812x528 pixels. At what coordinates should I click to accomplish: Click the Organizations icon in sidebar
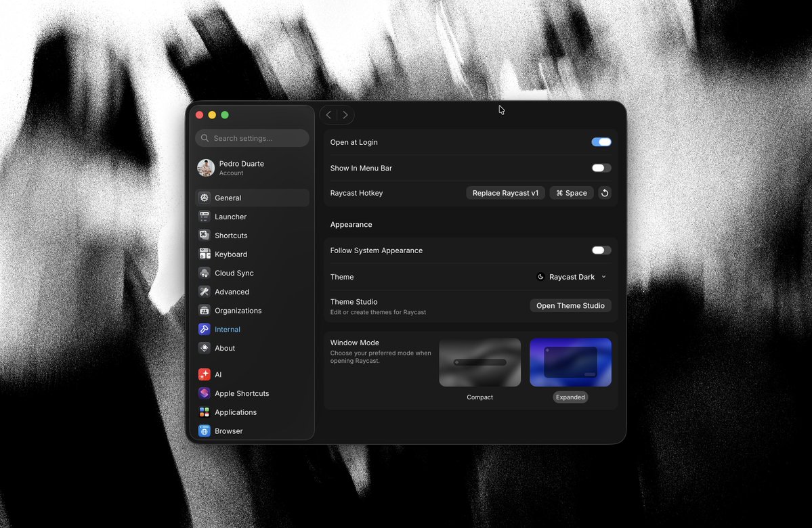tap(205, 310)
